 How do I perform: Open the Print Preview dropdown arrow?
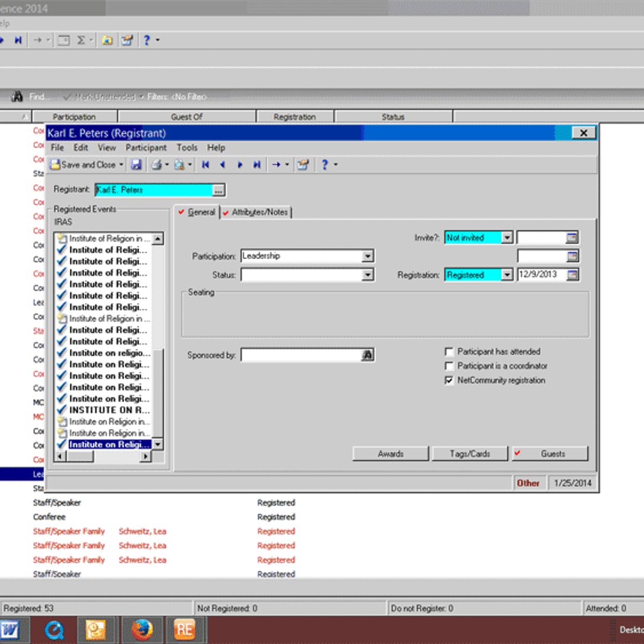point(190,165)
